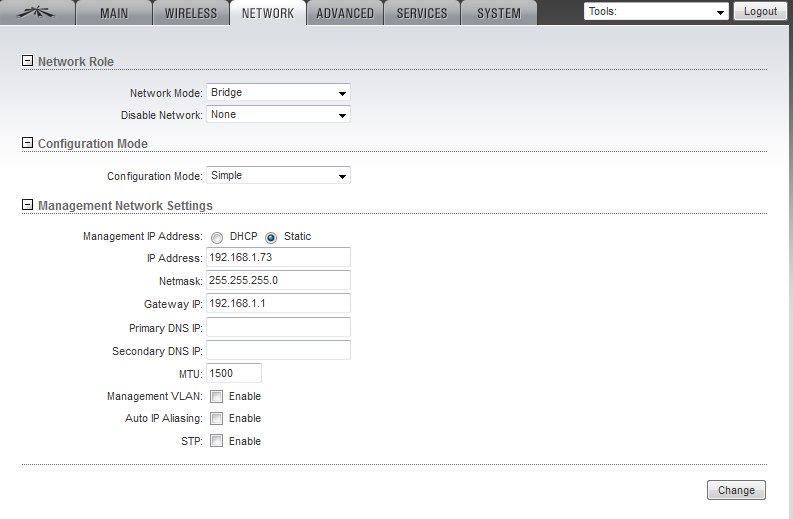
Task: Open the Disable Network dropdown
Action: click(278, 114)
